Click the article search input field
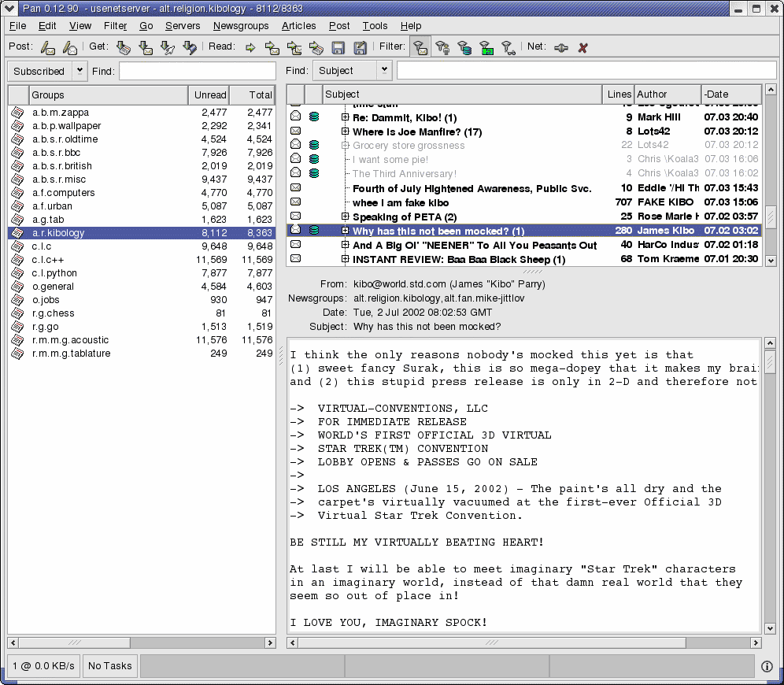The image size is (784, 685). pos(586,71)
